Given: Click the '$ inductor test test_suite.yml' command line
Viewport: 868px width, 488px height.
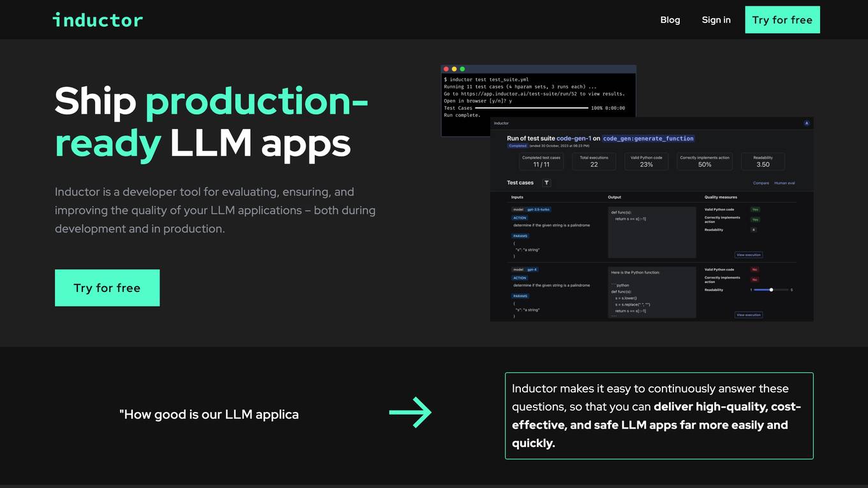Looking at the screenshot, I should tap(486, 80).
